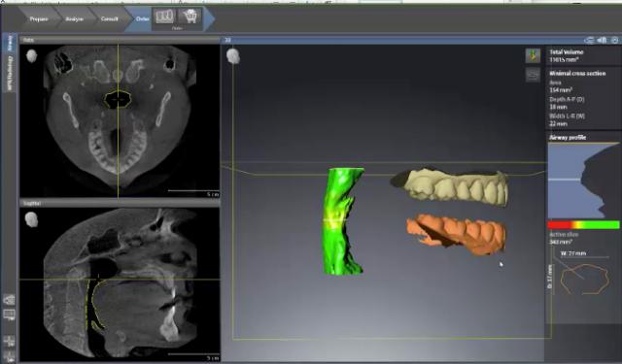
Task: Click the bottom frame toggle icon in left sidebar
Action: click(x=9, y=356)
